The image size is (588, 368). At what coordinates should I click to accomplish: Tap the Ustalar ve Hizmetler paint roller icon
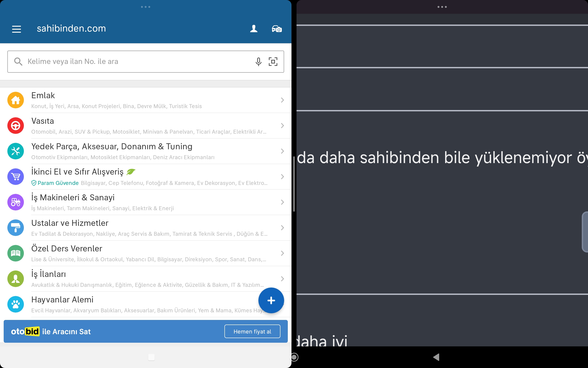click(x=16, y=228)
